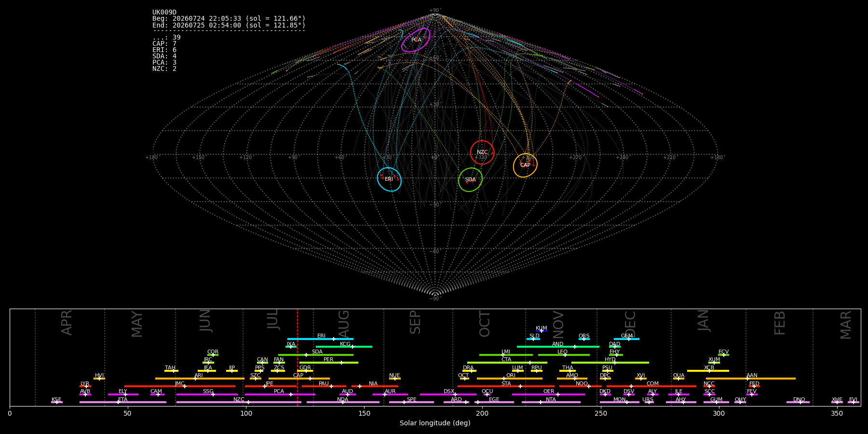Click the STA shower bar in timeline
The image size is (868, 434).
coord(506,386)
